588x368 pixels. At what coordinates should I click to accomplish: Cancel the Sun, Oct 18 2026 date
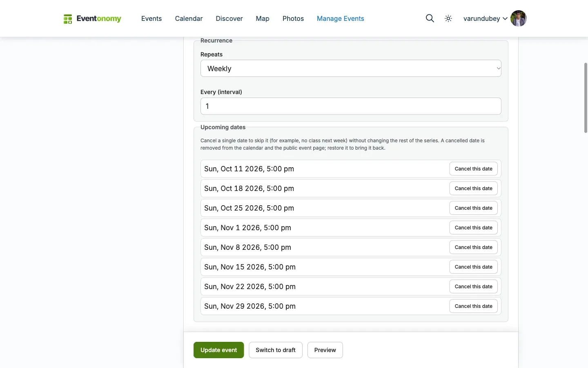473,188
